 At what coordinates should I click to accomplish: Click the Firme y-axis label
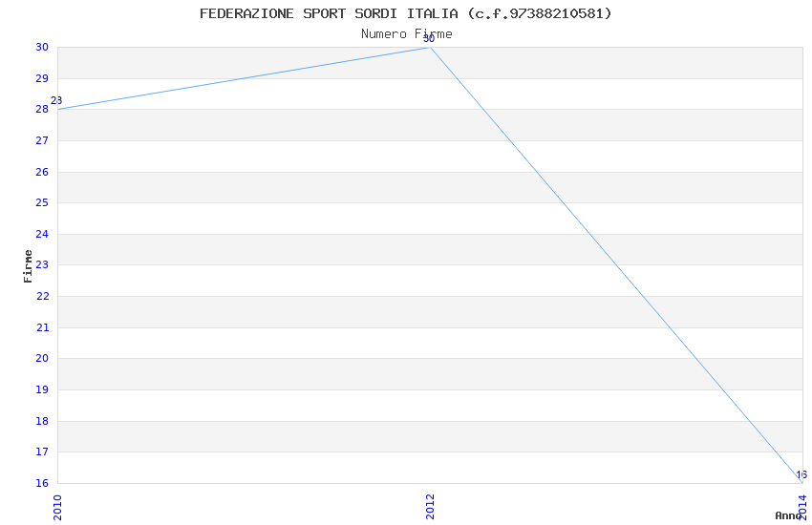pos(28,266)
